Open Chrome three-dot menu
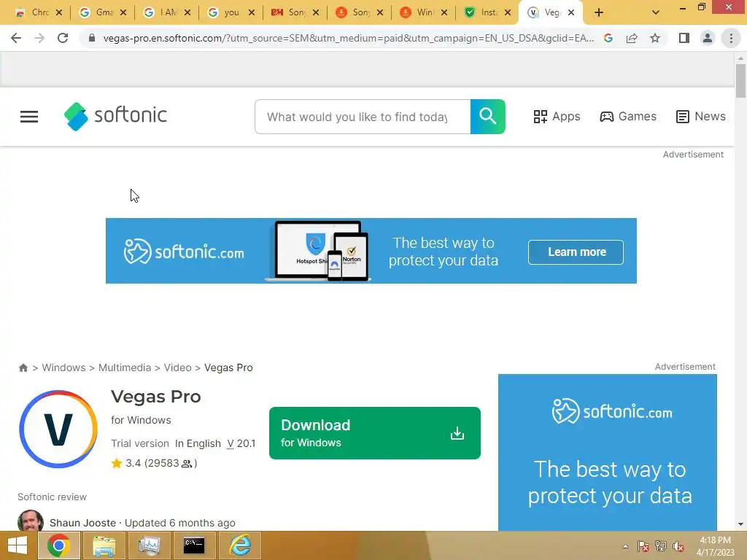747x560 pixels. [731, 38]
